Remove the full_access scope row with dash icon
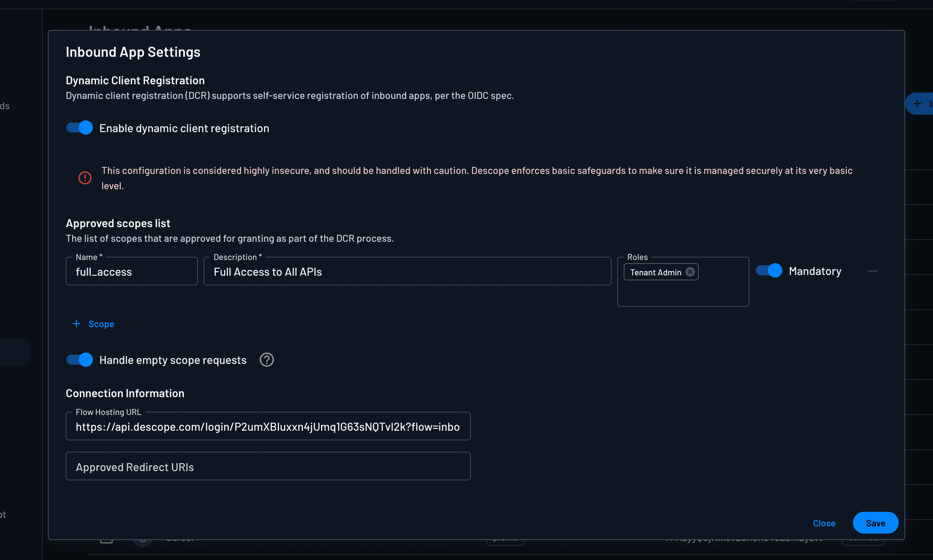933x560 pixels. click(x=873, y=271)
